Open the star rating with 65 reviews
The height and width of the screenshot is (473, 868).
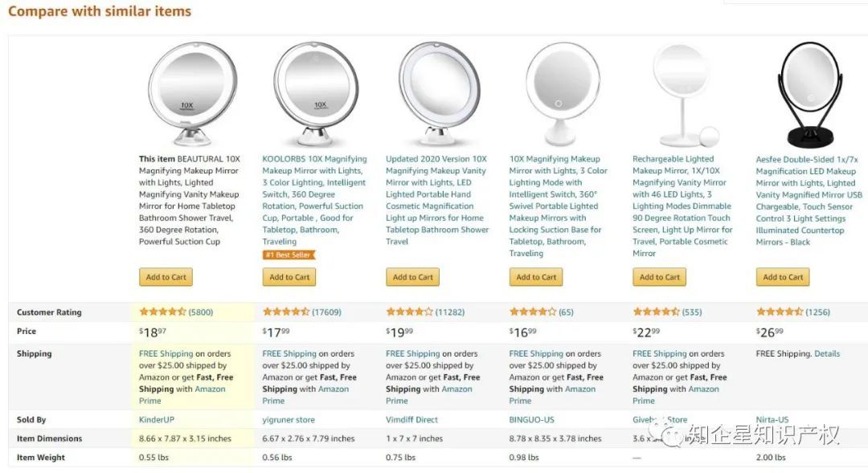533,312
